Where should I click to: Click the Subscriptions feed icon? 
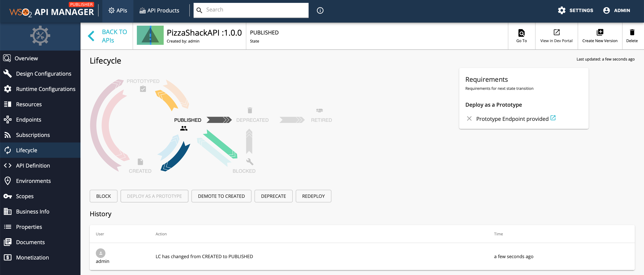point(7,135)
